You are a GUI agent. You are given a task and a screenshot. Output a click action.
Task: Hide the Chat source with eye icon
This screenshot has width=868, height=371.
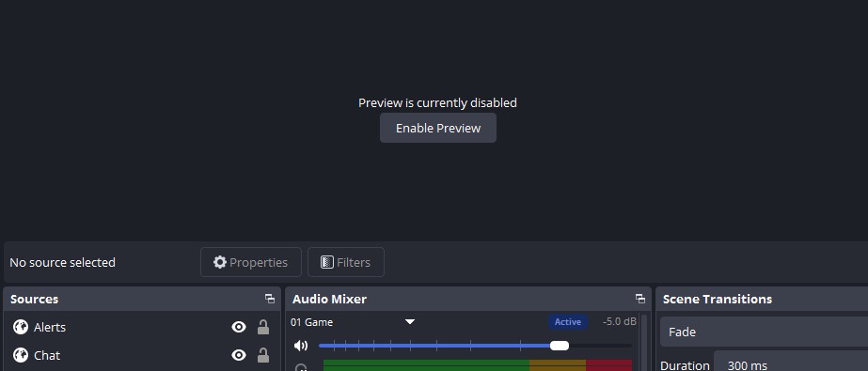(x=239, y=355)
